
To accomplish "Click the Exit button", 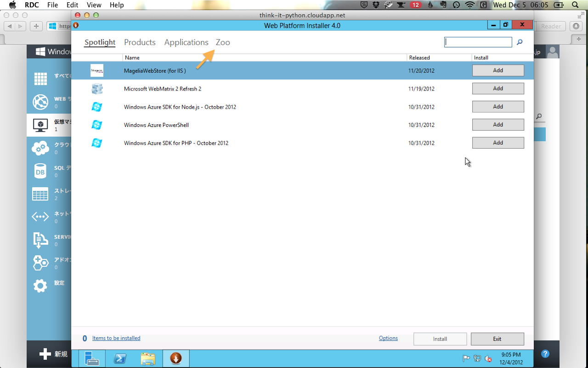I will tap(497, 339).
